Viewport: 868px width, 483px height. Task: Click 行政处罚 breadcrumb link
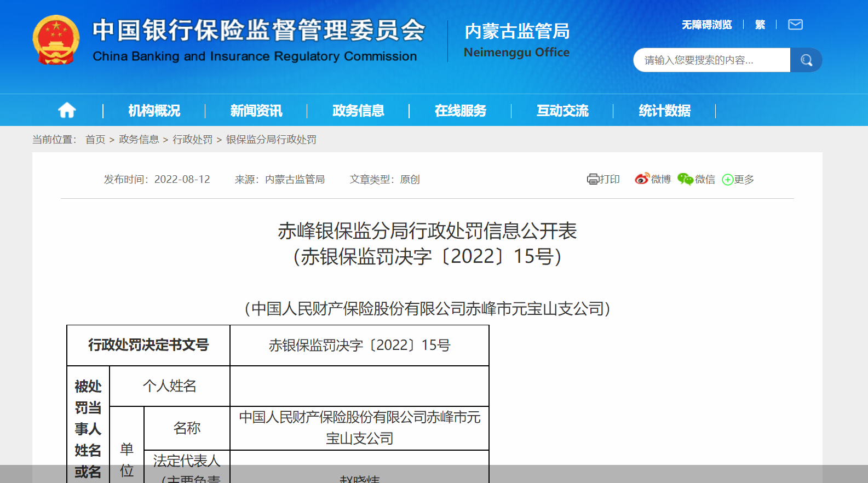[x=192, y=140]
